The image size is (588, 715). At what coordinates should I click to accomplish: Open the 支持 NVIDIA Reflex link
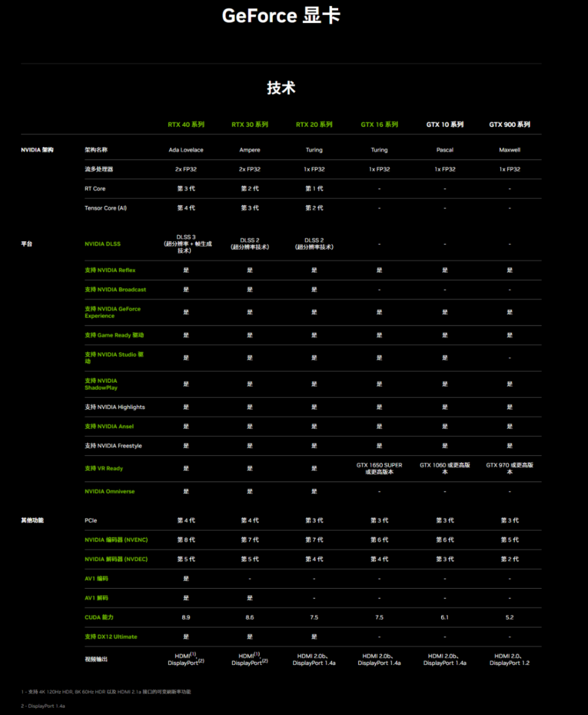point(110,270)
